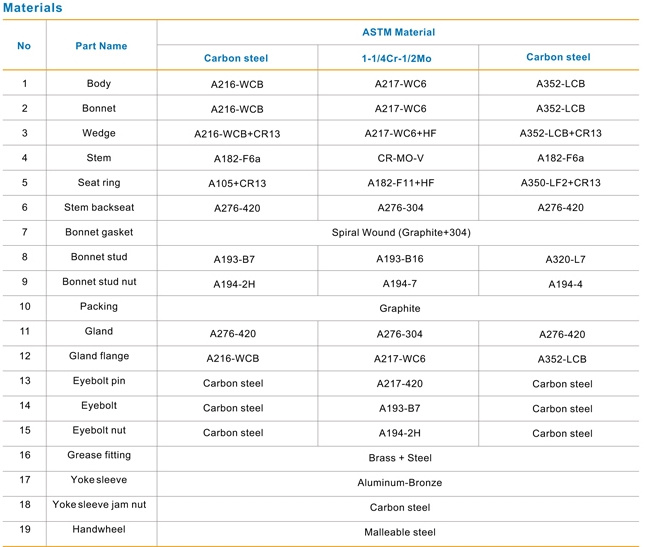Select the ASTM Material header

pos(398,32)
